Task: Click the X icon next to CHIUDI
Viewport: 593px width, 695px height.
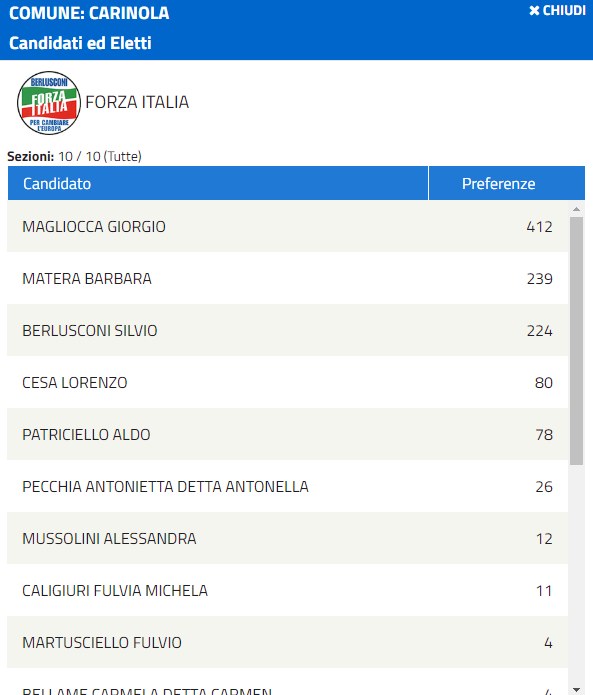Action: point(534,11)
